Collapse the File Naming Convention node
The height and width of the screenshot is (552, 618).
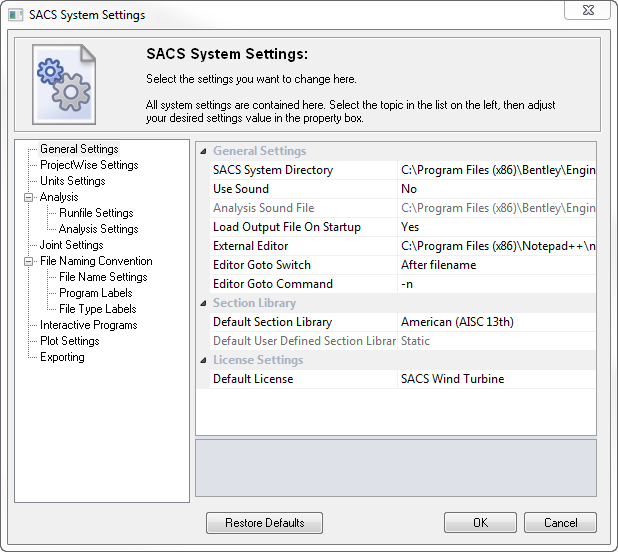pyautogui.click(x=30, y=262)
